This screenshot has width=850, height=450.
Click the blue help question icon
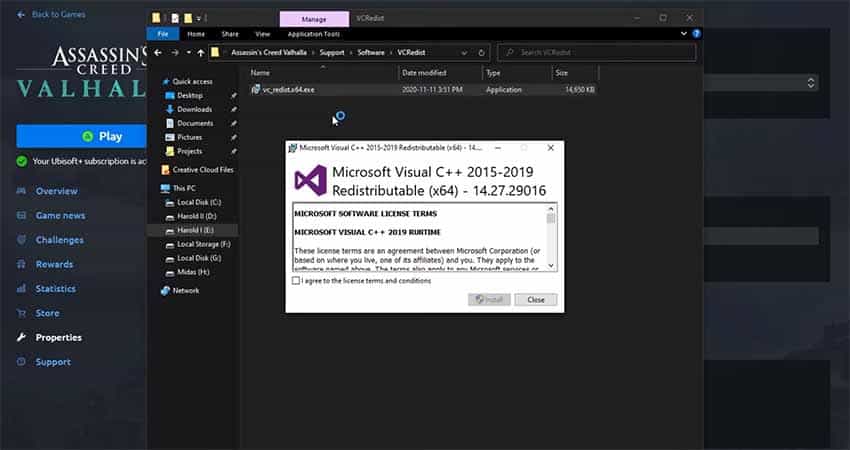(697, 34)
